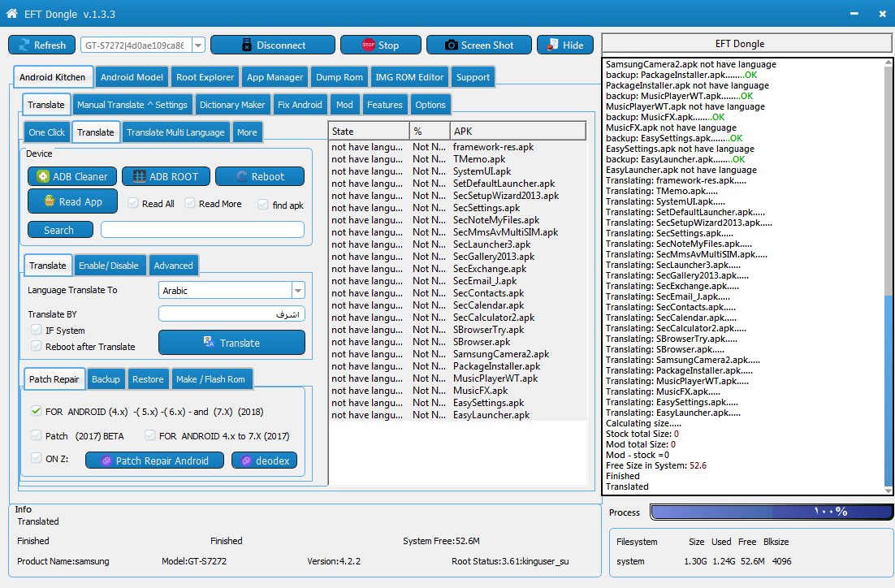The width and height of the screenshot is (895, 588).
Task: Uncheck FOR ANDROID (4.x)-(7.X) (2018) option
Action: click(x=37, y=411)
